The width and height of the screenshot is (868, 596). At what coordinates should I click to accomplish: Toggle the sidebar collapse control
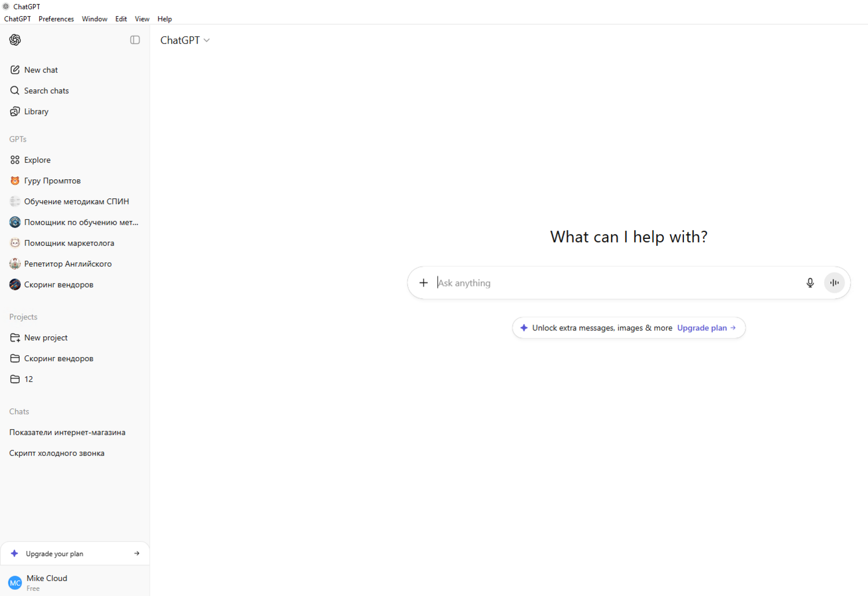(x=135, y=39)
